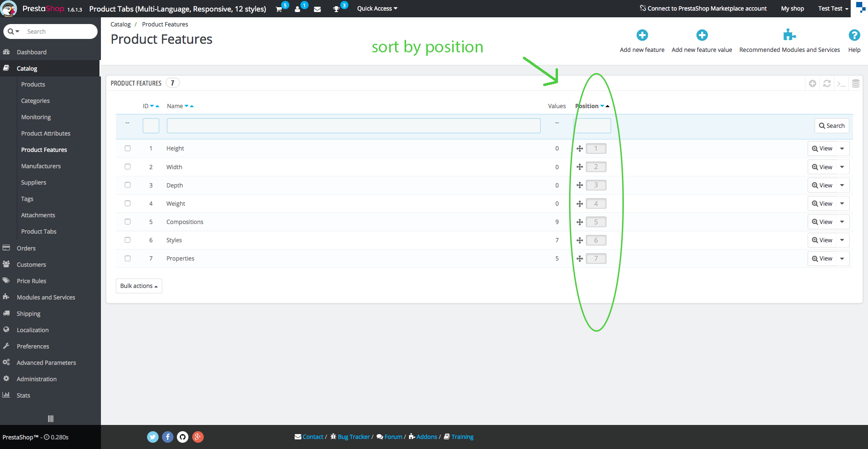Check the Compositions feature checkbox
The width and height of the screenshot is (868, 449).
(x=127, y=222)
